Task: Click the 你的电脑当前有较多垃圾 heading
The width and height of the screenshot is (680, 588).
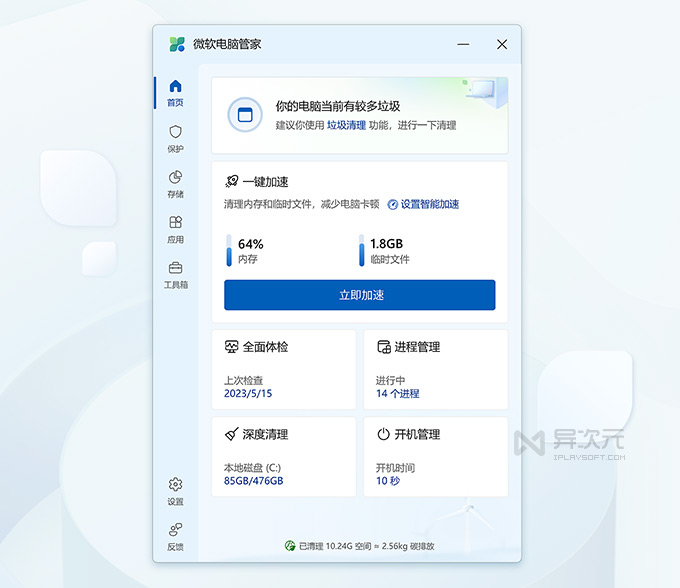Action: (x=338, y=106)
